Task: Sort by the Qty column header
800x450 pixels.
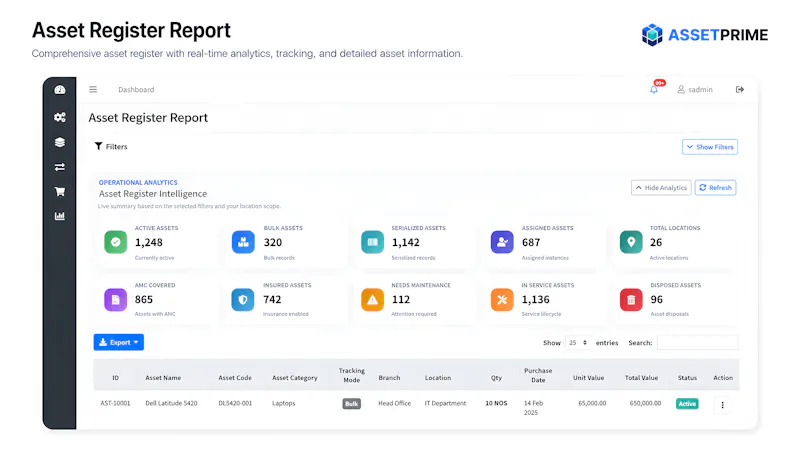Action: 496,378
